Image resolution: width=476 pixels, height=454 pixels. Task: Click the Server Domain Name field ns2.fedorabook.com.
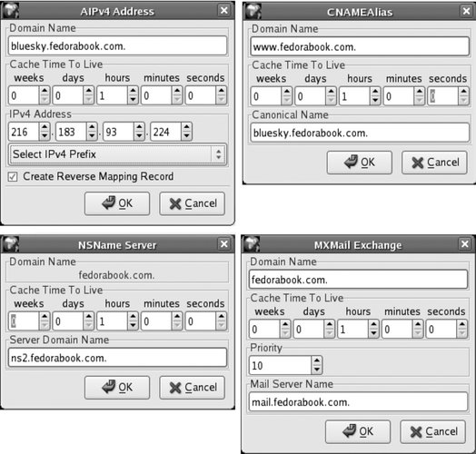(117, 358)
